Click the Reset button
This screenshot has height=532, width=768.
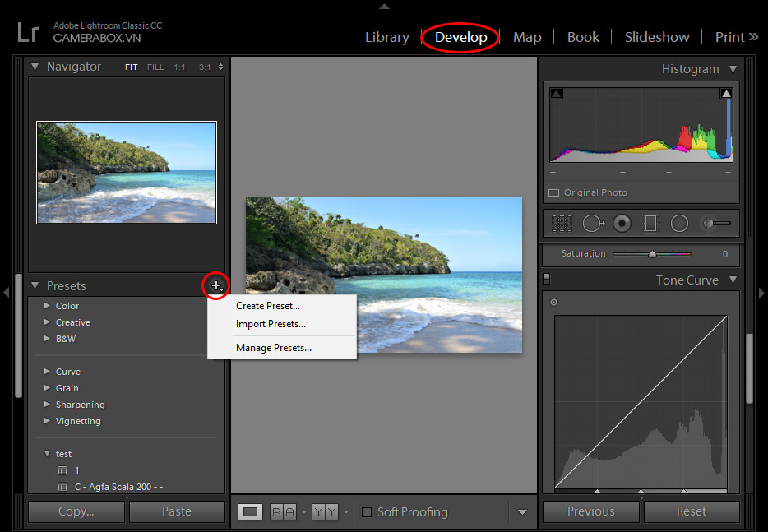(x=691, y=511)
